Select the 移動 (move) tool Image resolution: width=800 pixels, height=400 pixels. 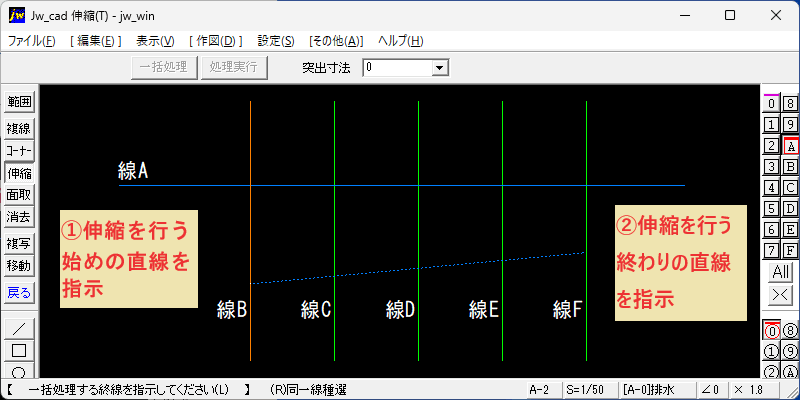(x=19, y=266)
